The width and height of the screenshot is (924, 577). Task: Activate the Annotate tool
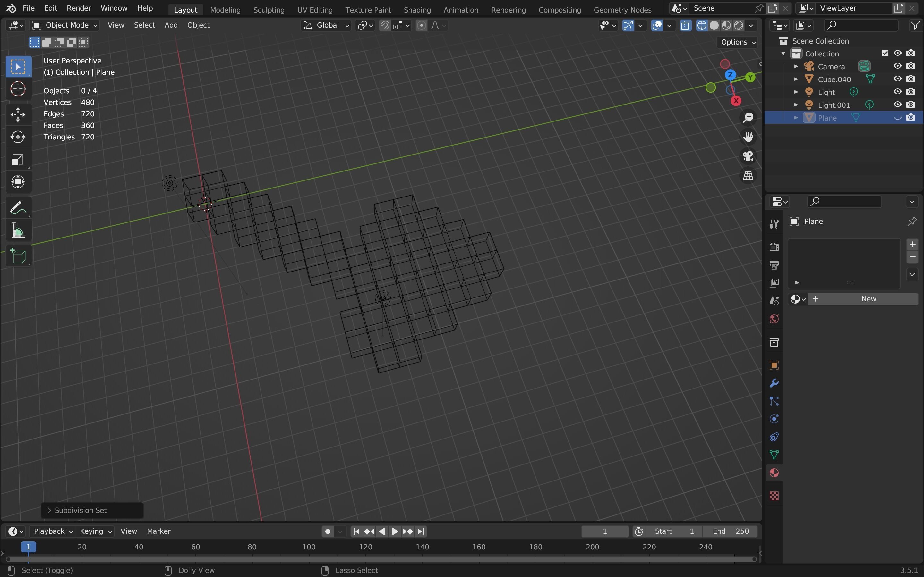(18, 208)
